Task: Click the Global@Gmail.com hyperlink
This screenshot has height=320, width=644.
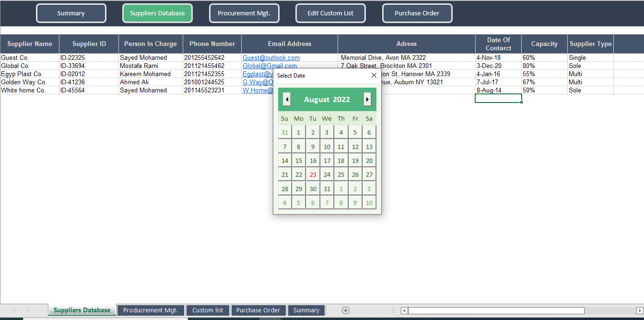Action: pos(269,66)
